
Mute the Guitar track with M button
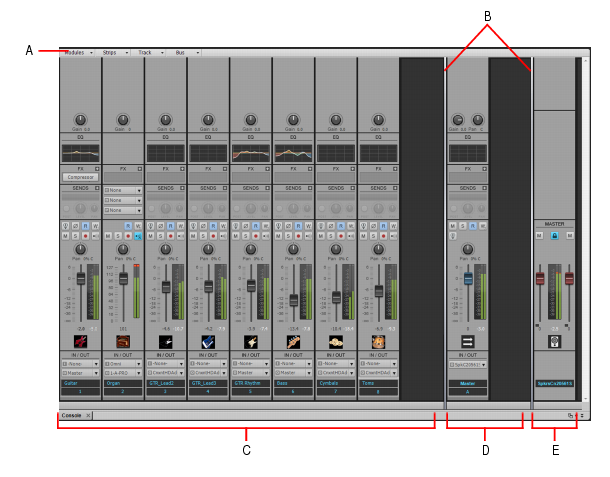[65, 236]
